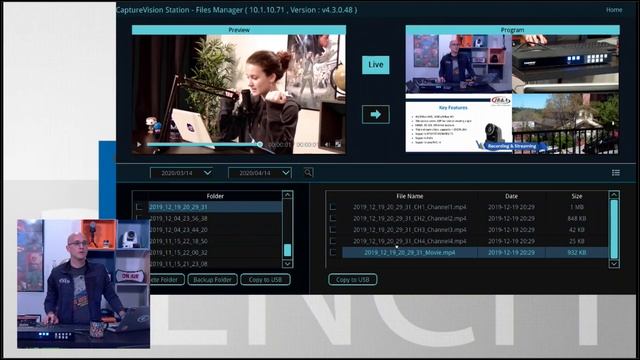This screenshot has height=360, width=640.
Task: Click the Delete Folder button
Action: [167, 280]
